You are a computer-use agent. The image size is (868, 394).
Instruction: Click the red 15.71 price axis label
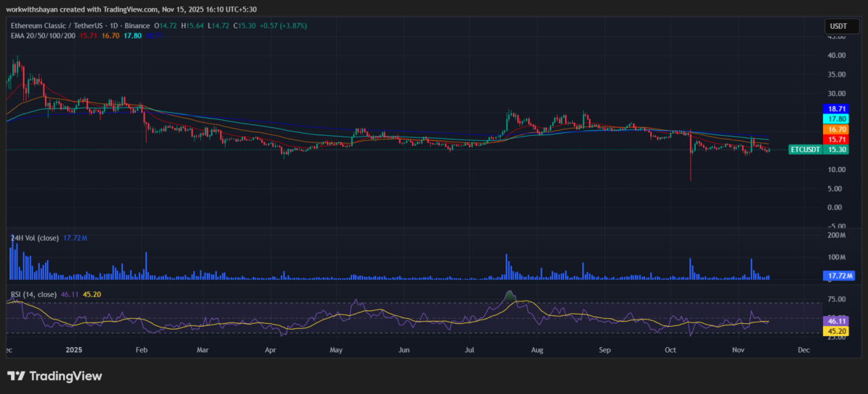tap(836, 139)
